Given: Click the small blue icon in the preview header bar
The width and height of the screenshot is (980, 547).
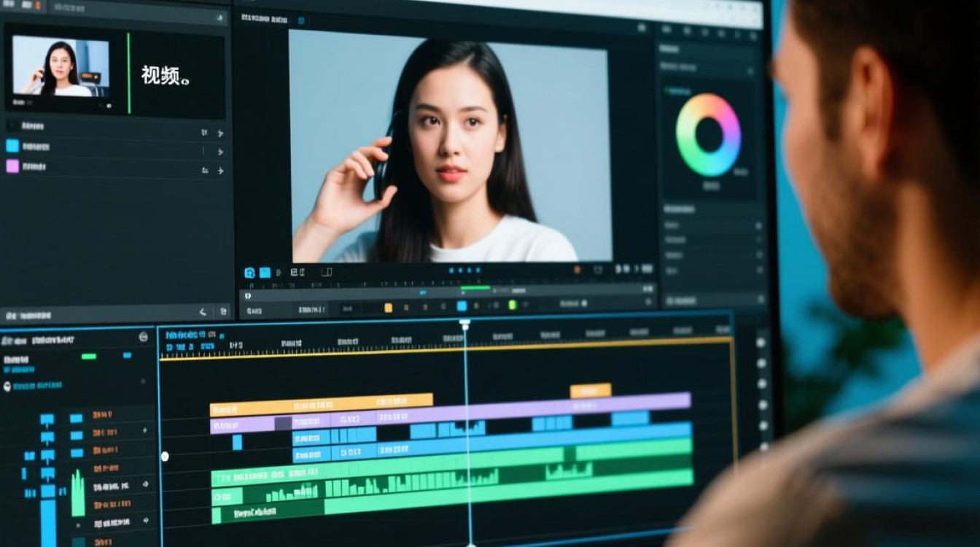Looking at the screenshot, I should click(301, 20).
